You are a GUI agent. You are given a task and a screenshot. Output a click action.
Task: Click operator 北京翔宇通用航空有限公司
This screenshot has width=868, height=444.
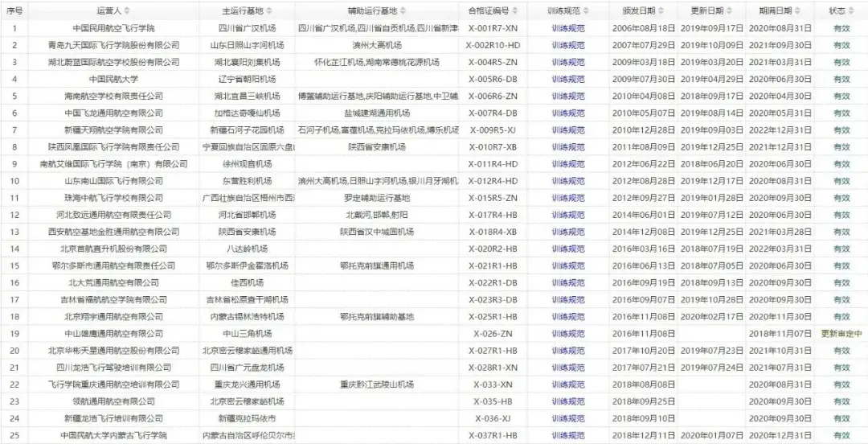pos(113,316)
